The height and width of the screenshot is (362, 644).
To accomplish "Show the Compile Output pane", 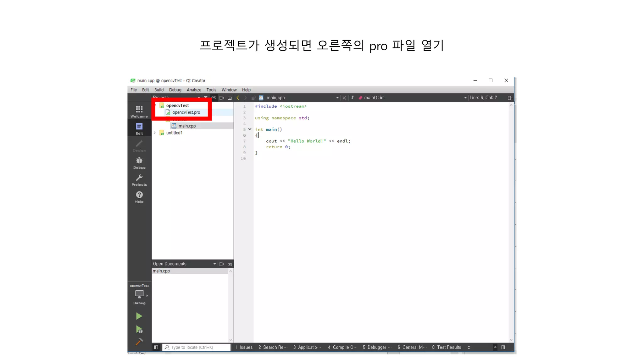I will (342, 347).
